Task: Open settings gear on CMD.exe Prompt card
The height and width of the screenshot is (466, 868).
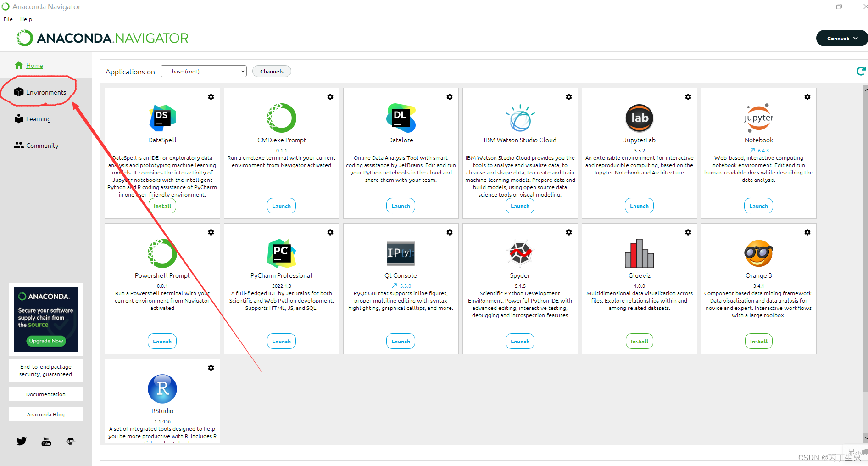Action: click(x=330, y=97)
